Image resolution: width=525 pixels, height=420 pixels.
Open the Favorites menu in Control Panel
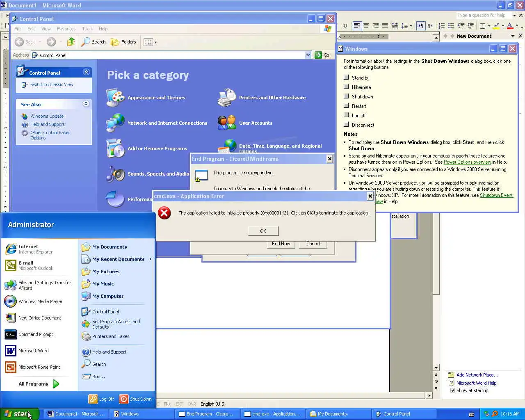tap(66, 29)
